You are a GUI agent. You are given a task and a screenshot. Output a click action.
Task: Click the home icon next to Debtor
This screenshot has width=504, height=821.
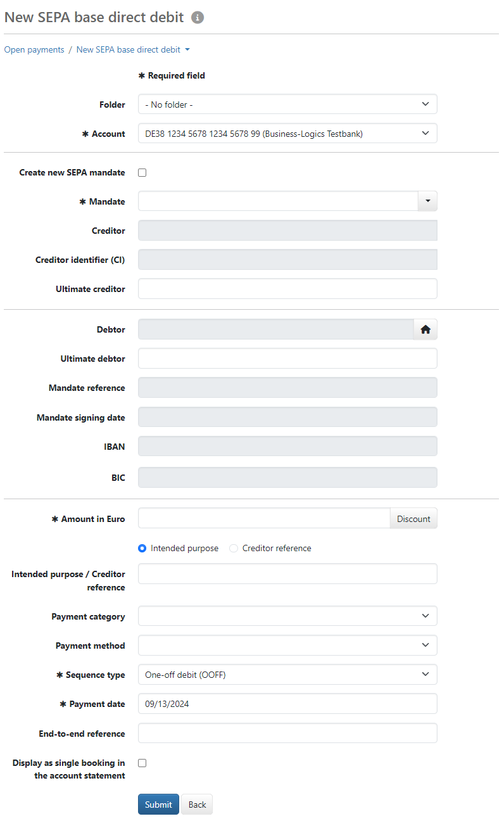coord(425,329)
